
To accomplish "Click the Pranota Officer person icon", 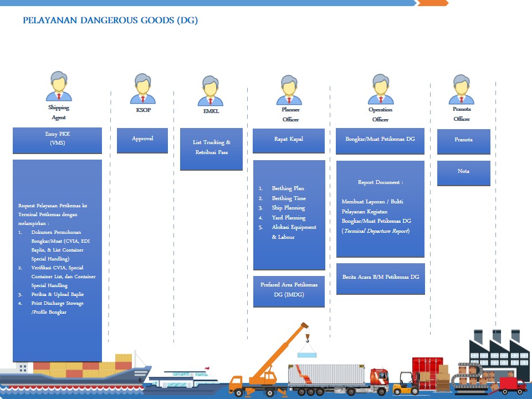I will tap(461, 89).
